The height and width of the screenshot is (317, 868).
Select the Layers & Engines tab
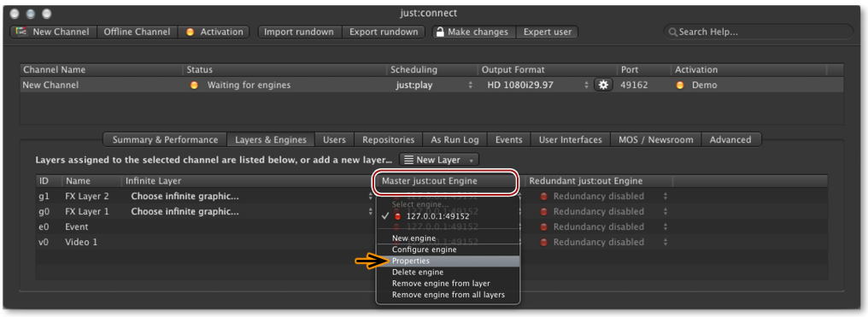[271, 140]
